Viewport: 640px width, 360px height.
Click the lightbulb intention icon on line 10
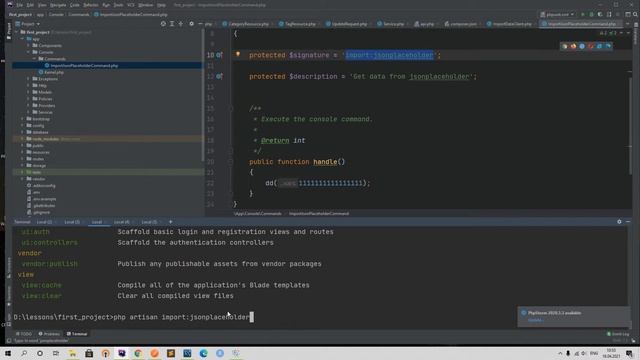click(x=238, y=54)
